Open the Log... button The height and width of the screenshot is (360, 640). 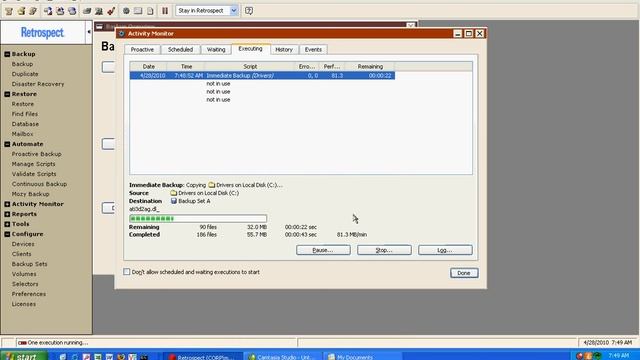pos(445,250)
